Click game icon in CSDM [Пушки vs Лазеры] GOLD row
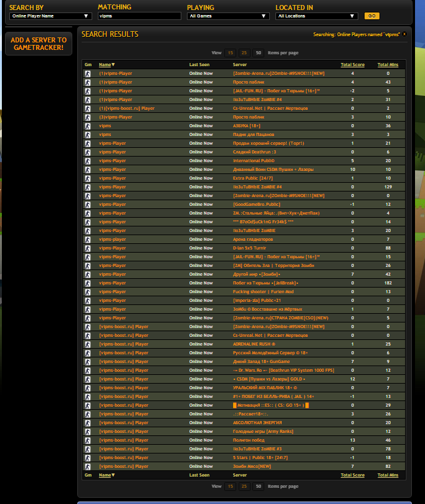Viewport: 425px width, 504px height. [x=87, y=379]
